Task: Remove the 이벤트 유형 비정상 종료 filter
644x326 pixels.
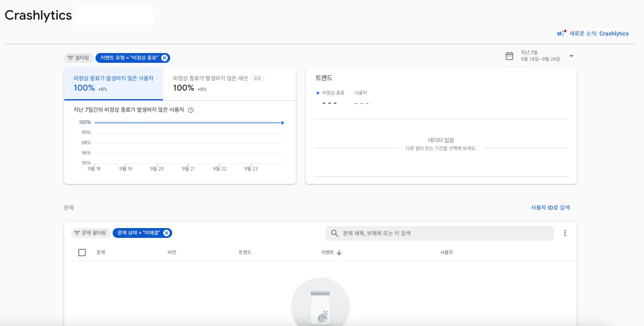Action: click(164, 58)
